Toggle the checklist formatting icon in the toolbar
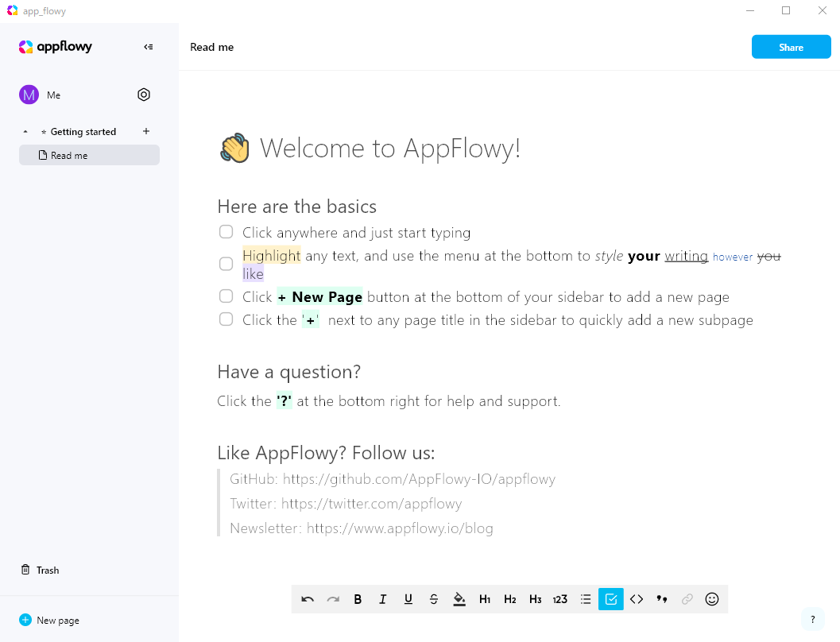Image resolution: width=840 pixels, height=642 pixels. [611, 599]
